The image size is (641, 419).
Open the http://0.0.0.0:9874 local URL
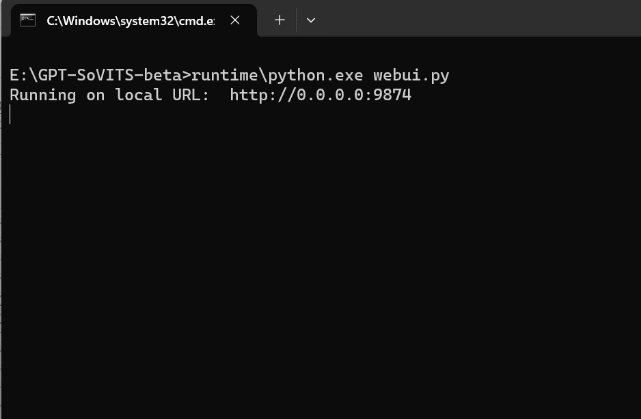coord(320,95)
